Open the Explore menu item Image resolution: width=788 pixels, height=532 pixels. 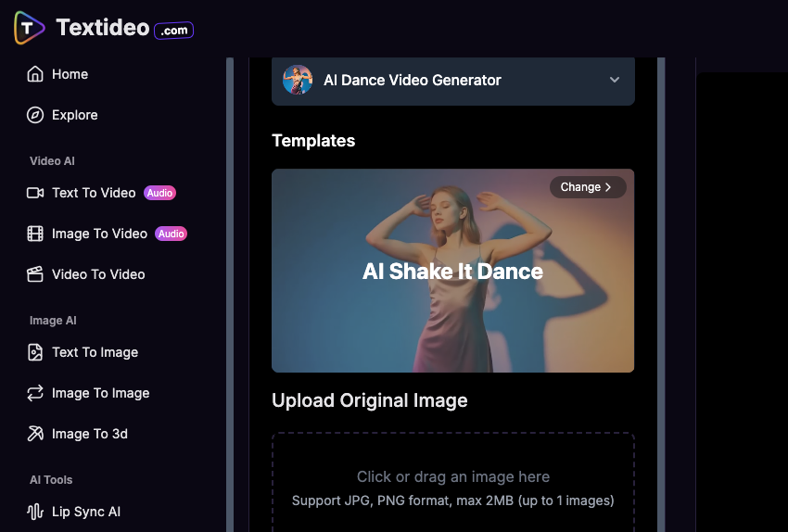tap(75, 115)
